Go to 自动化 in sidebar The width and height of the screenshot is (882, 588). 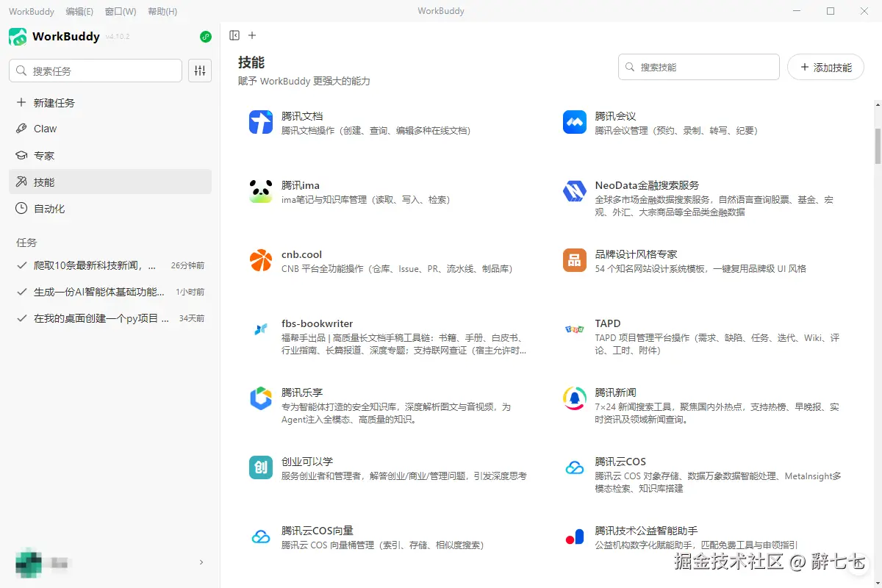110,209
